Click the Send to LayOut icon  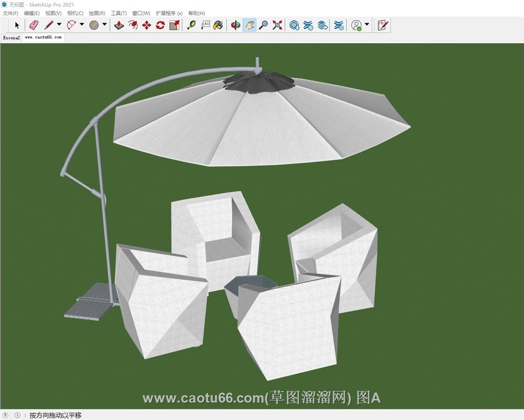pos(323,25)
